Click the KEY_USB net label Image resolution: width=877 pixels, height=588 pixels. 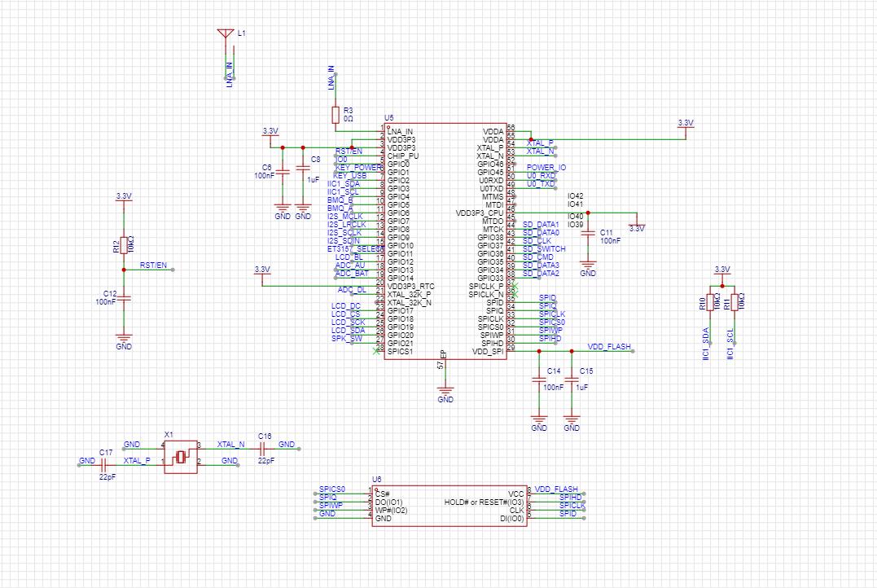[x=350, y=176]
